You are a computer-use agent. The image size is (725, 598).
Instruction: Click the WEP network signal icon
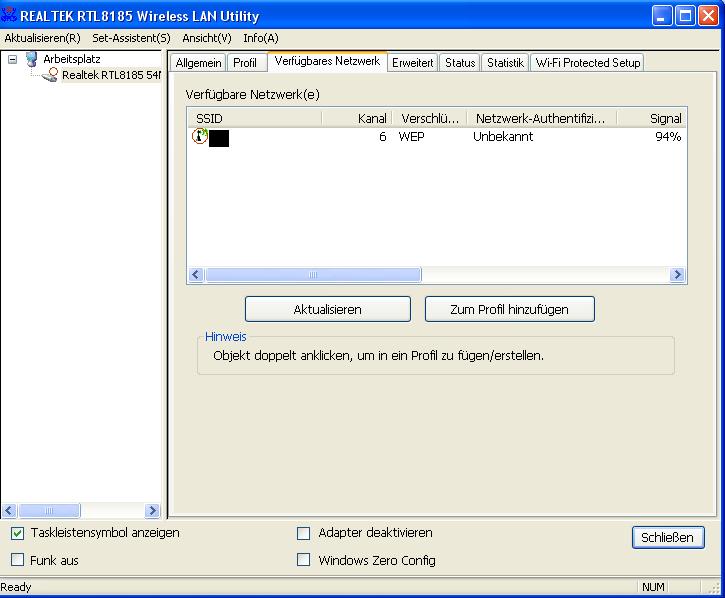[x=199, y=137]
